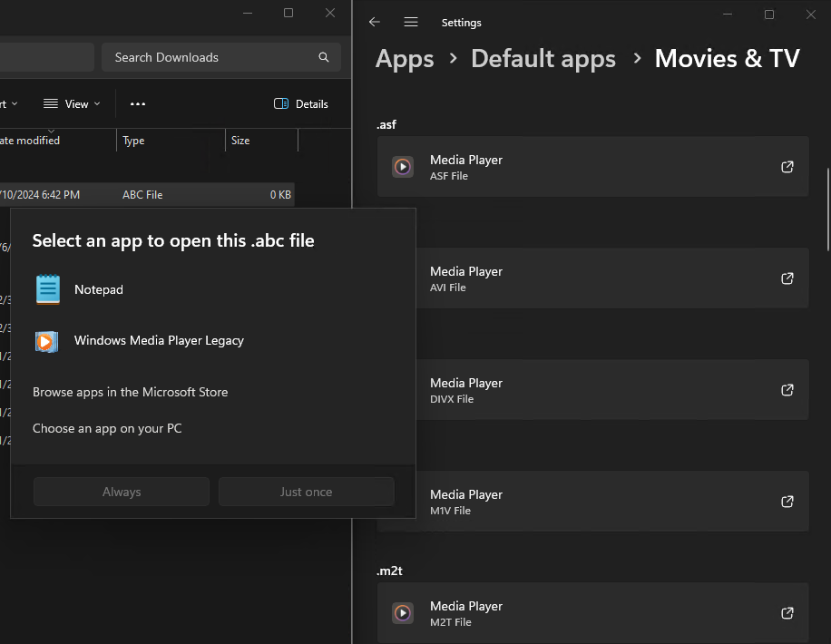
Task: Click the Settings back arrow
Action: tap(375, 23)
